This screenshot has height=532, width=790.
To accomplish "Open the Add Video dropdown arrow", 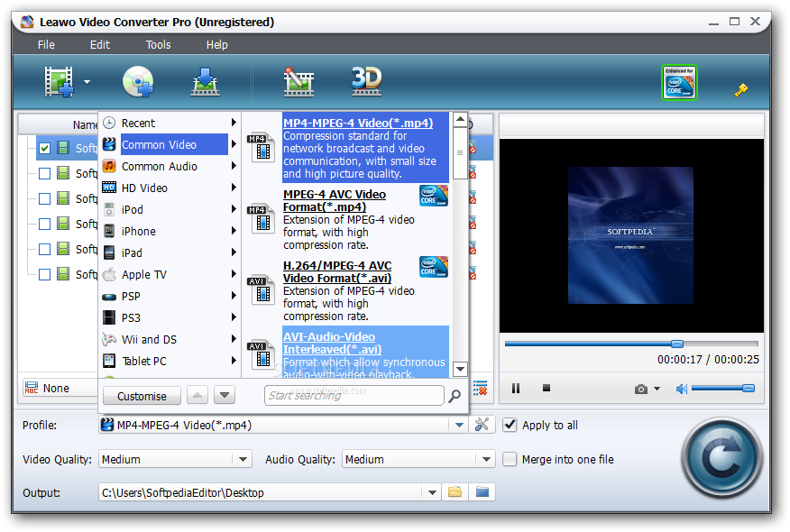I will coord(87,82).
